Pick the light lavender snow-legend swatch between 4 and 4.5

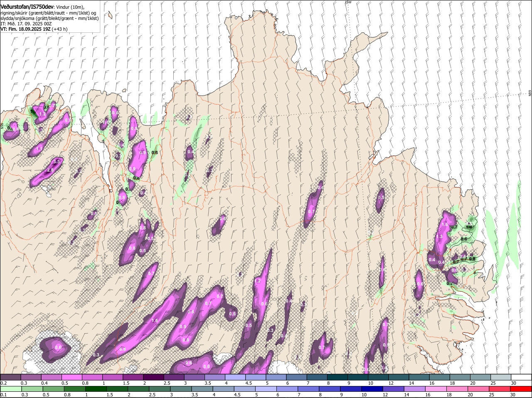pyautogui.click(x=236, y=377)
